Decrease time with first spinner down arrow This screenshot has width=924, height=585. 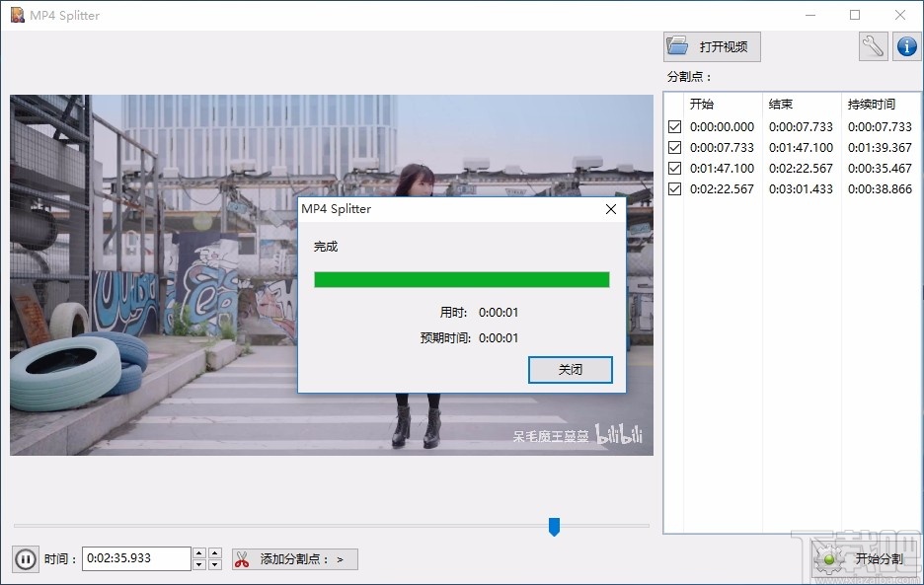point(199,564)
